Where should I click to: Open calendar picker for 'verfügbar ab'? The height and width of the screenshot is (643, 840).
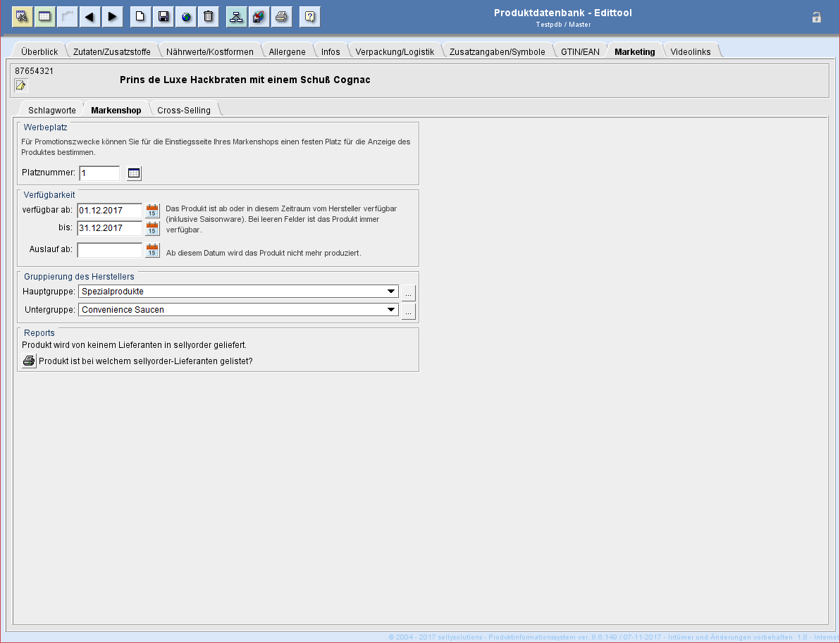pyautogui.click(x=152, y=211)
